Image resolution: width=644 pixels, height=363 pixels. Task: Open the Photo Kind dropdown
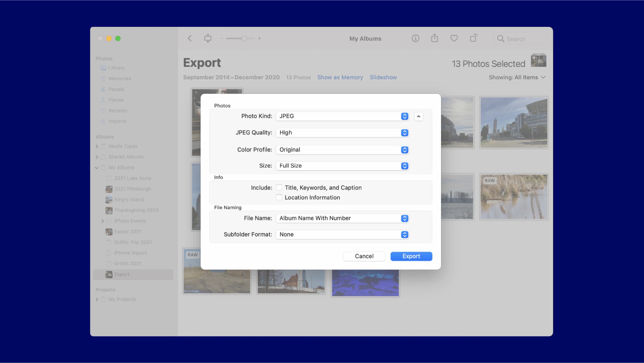click(x=342, y=116)
